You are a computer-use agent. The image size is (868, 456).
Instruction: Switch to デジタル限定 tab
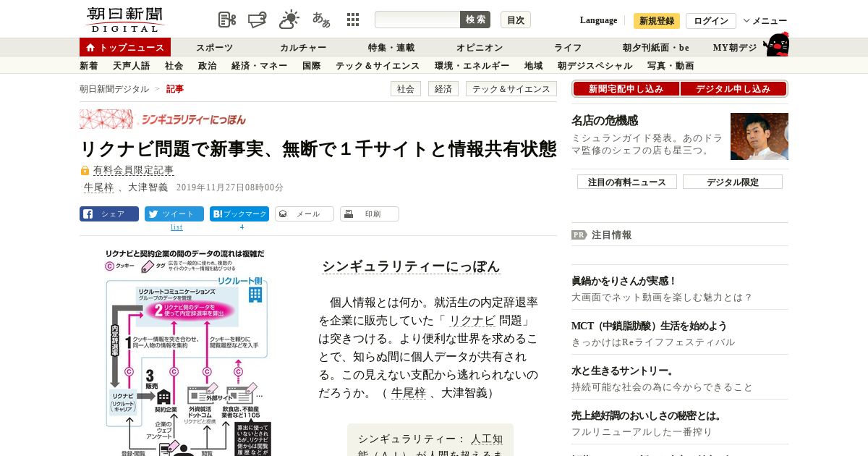tap(733, 182)
